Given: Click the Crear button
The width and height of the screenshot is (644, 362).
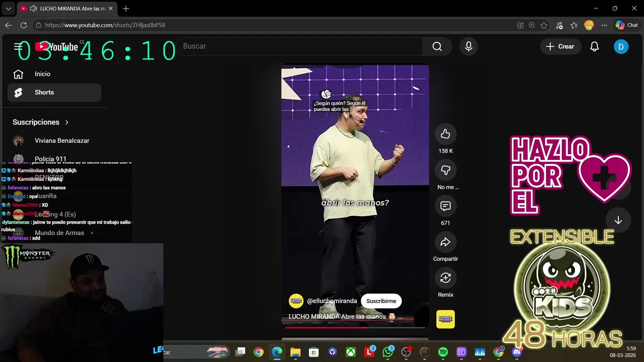Looking at the screenshot, I should pos(560,46).
